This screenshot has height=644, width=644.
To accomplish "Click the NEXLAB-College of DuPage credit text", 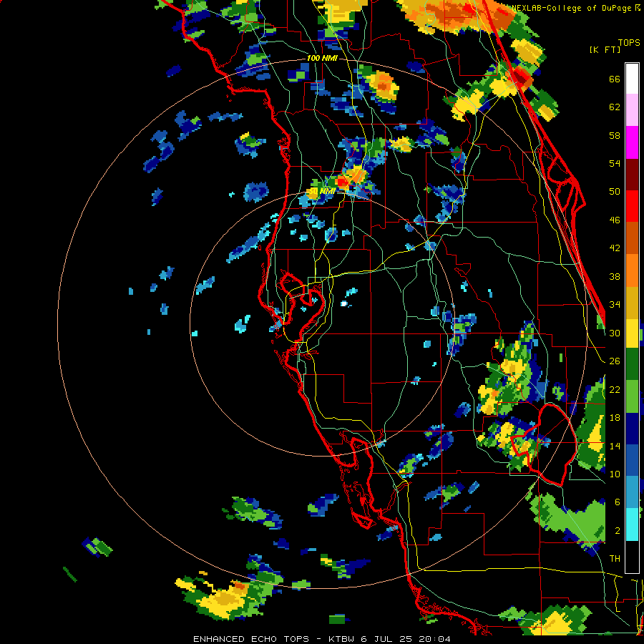I will coord(572,8).
